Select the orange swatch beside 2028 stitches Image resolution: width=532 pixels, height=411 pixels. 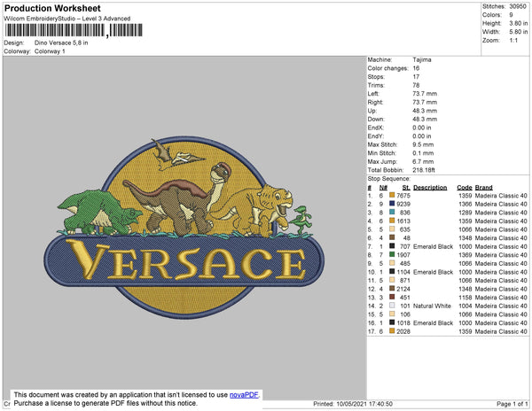(392, 330)
